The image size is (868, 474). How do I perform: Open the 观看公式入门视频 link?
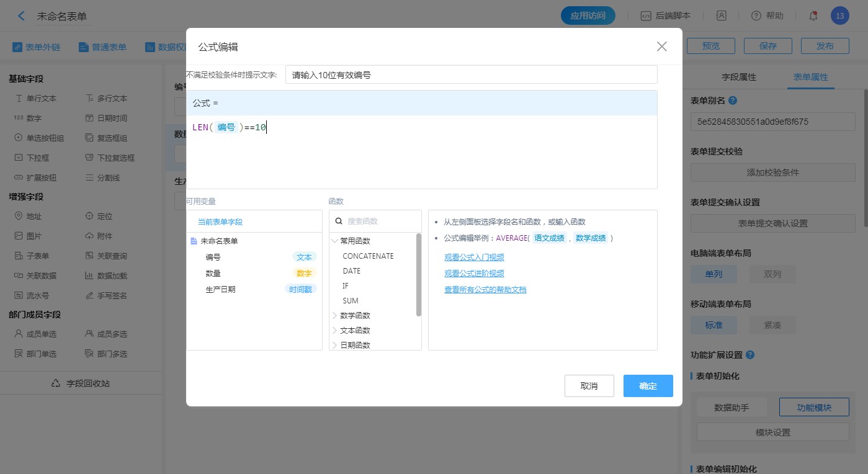[x=474, y=257]
